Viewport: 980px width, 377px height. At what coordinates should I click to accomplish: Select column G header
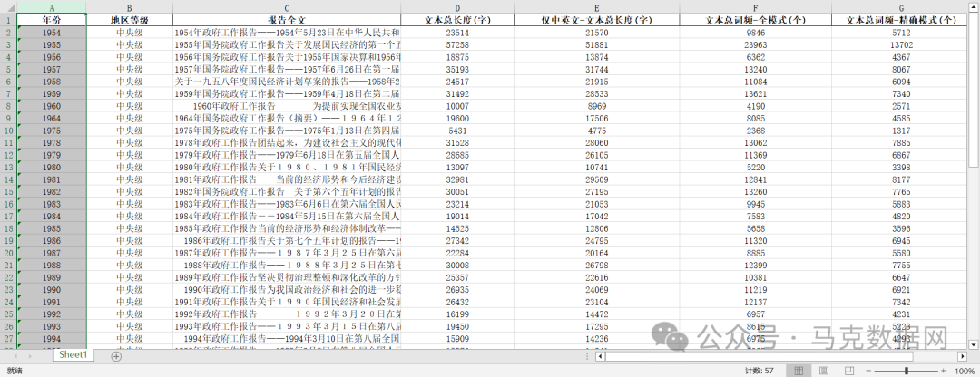tap(901, 8)
